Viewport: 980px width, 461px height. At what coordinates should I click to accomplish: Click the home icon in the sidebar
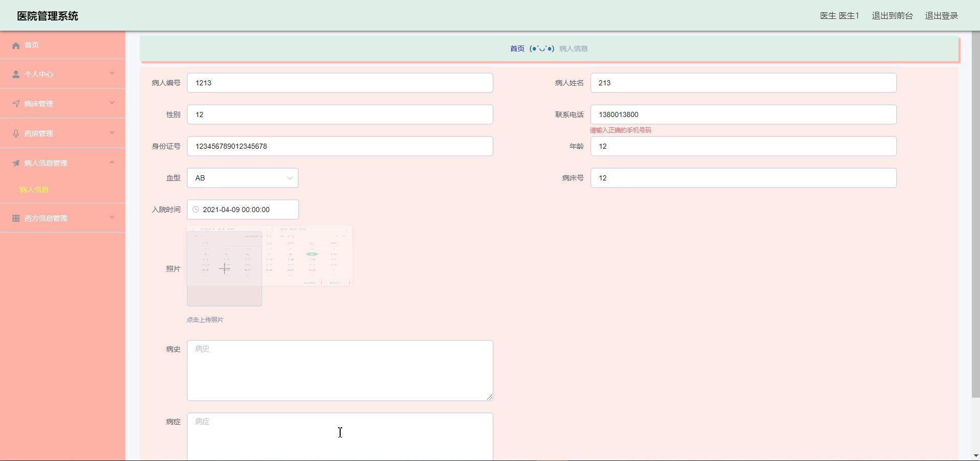coord(16,45)
